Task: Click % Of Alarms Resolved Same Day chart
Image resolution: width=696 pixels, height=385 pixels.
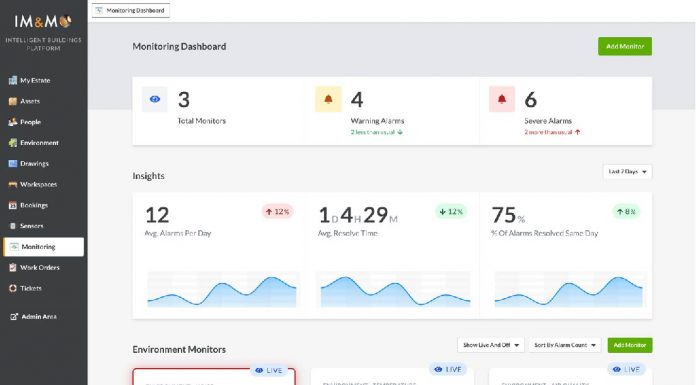Action: (569, 289)
